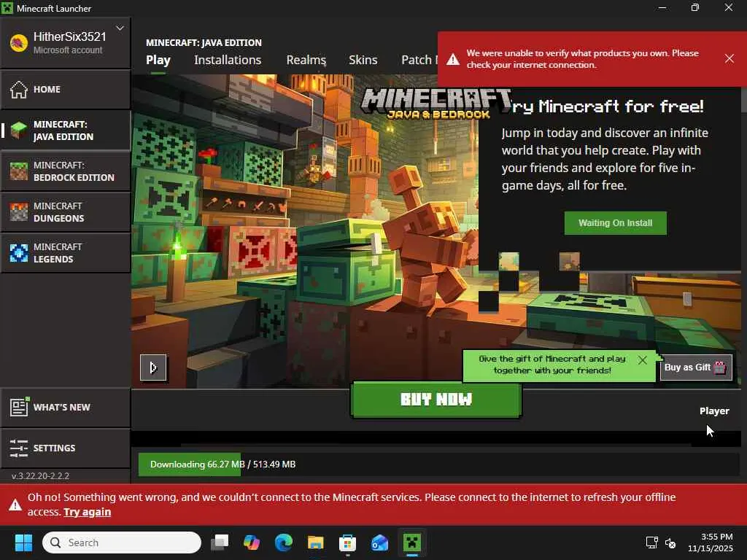Click the Minecraft Java & Bedrock logo

[x=436, y=104]
